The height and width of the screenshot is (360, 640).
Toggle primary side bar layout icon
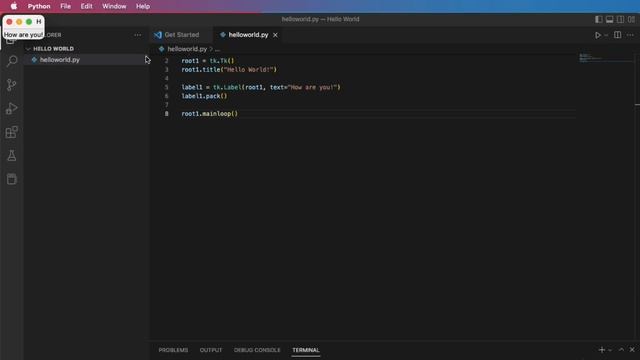click(x=598, y=19)
